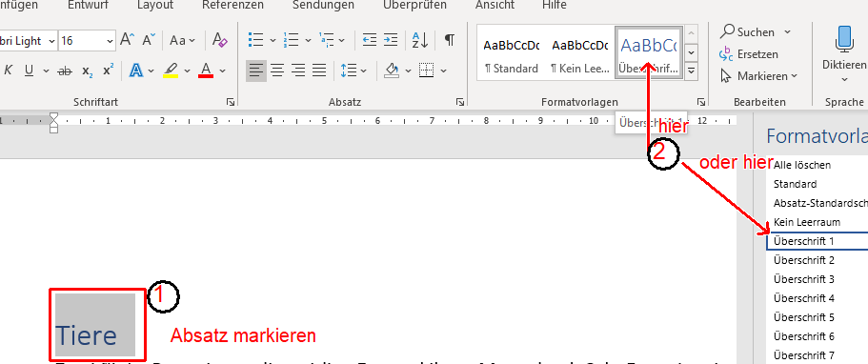Open Absatz dialog launcher

459,102
